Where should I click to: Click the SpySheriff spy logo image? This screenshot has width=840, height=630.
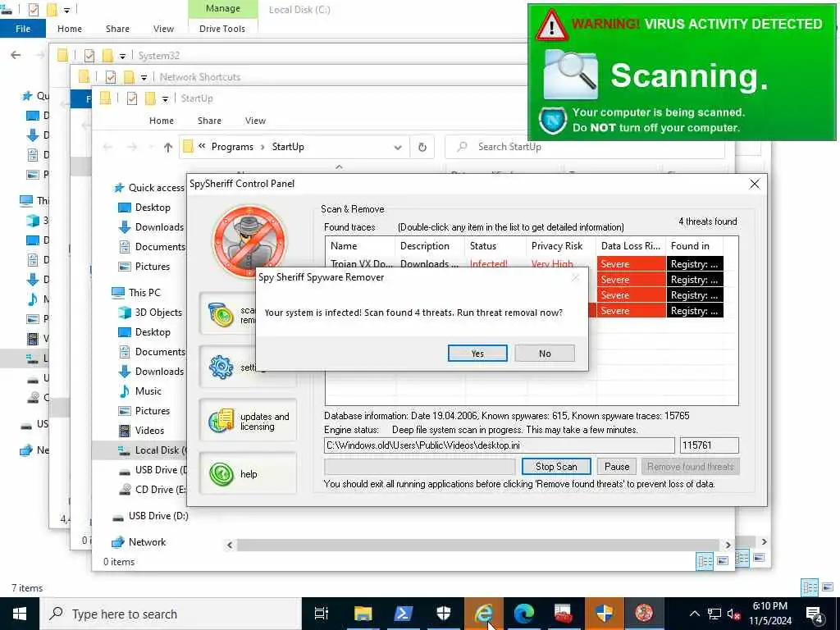click(249, 241)
